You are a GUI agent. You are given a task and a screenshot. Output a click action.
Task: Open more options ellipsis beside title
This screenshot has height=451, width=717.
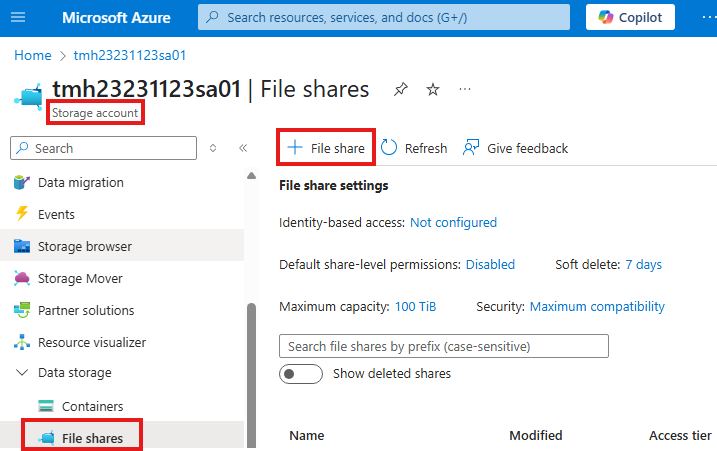coord(465,89)
